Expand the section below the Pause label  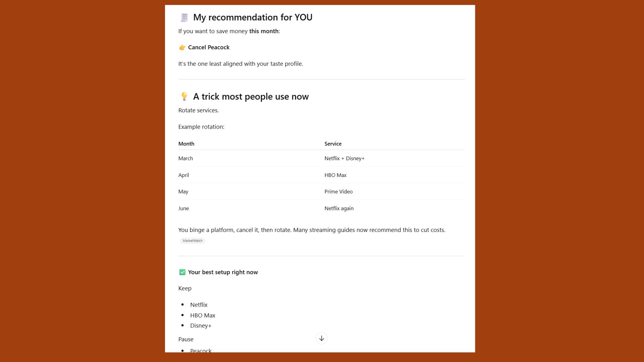point(185,339)
